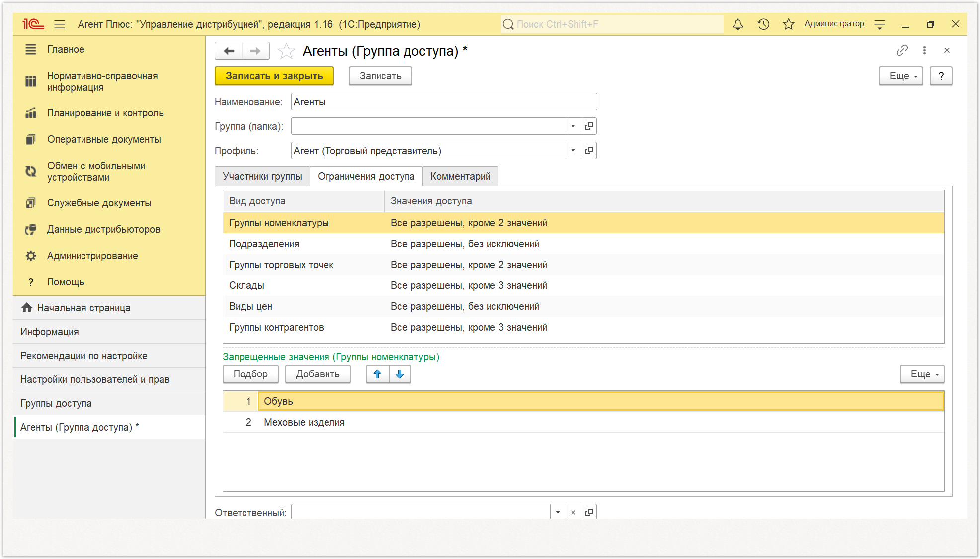Click Записать и закрыть button
Screen dimensions: 980x559
click(x=274, y=76)
